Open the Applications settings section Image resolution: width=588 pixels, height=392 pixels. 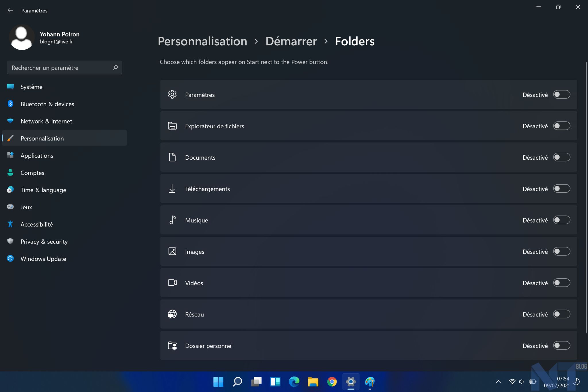tap(36, 155)
